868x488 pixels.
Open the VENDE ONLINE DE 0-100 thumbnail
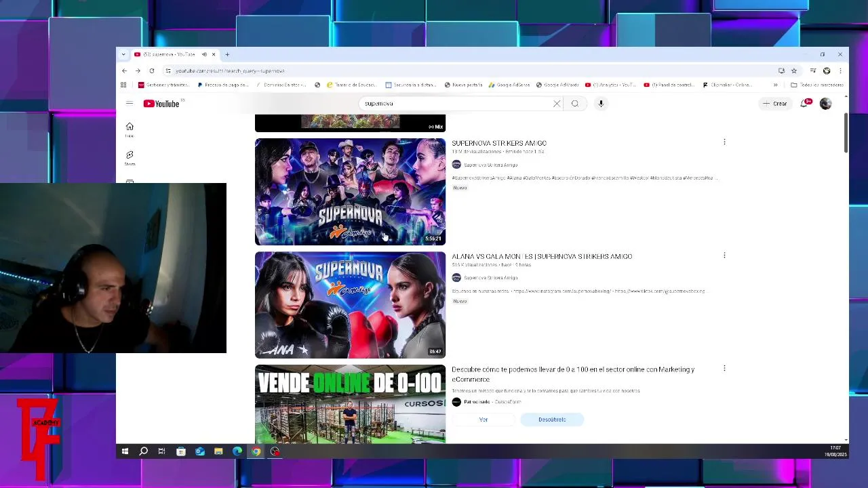click(x=350, y=404)
